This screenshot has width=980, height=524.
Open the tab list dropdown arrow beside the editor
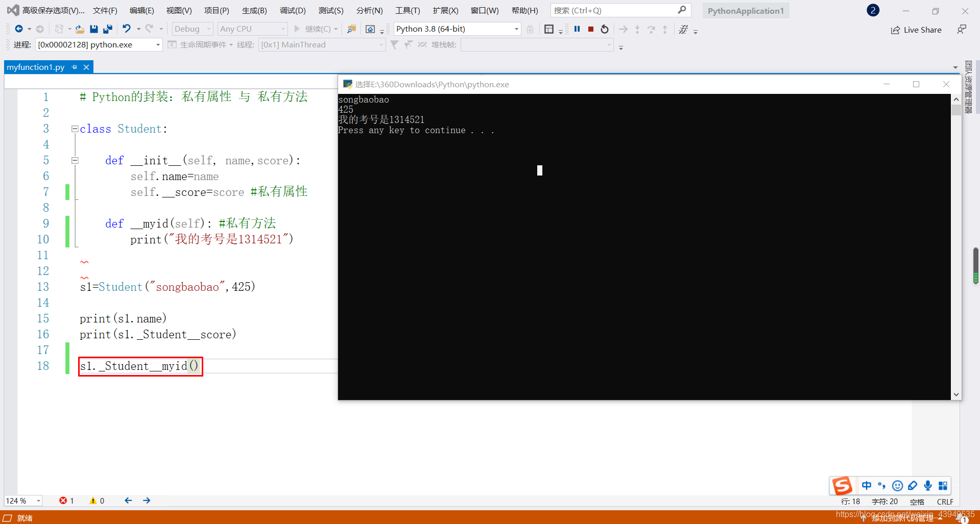click(x=955, y=67)
